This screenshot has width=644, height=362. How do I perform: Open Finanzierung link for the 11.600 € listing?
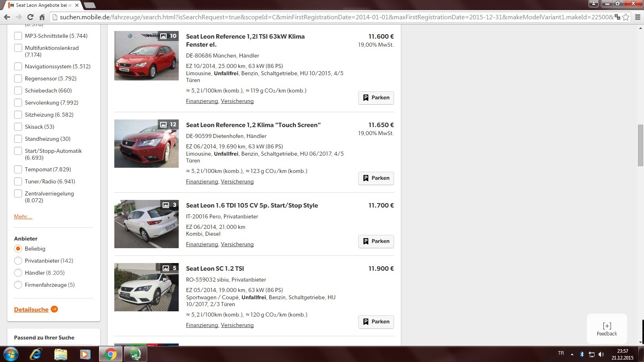[x=202, y=101]
